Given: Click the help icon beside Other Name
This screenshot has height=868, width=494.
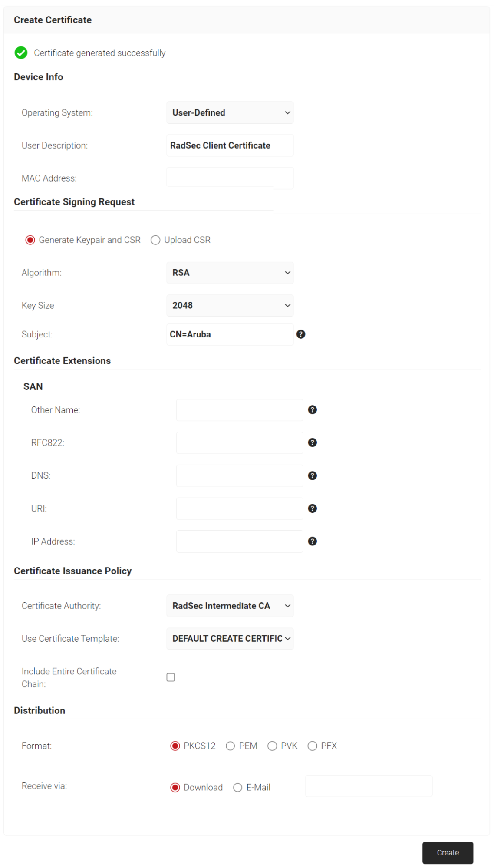Looking at the screenshot, I should click(x=312, y=410).
